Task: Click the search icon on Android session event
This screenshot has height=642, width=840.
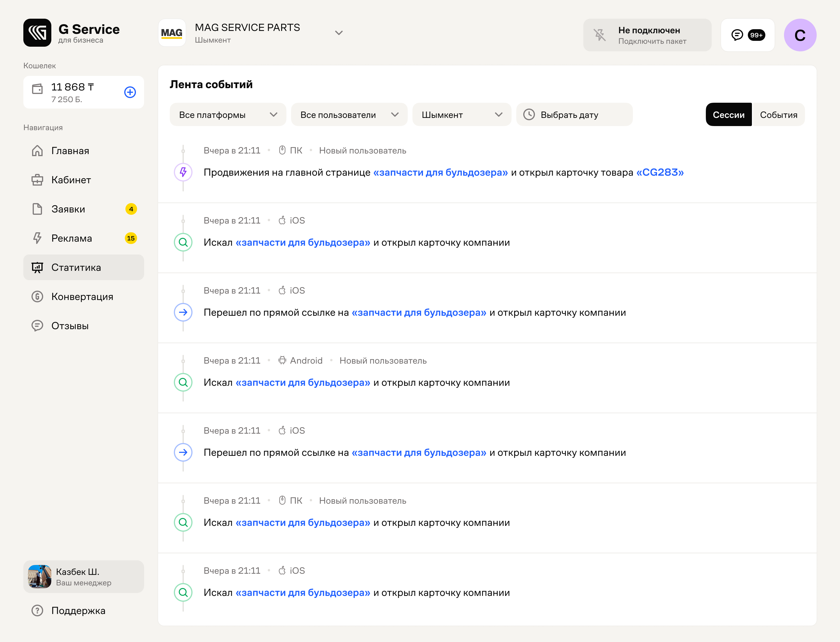Action: click(183, 382)
